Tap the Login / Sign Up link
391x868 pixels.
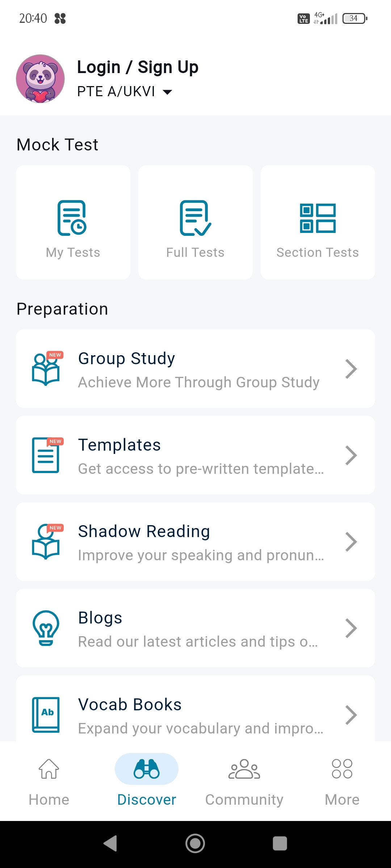(x=138, y=67)
